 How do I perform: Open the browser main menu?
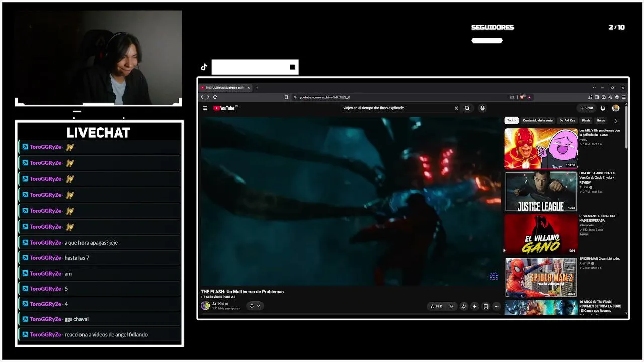624,97
